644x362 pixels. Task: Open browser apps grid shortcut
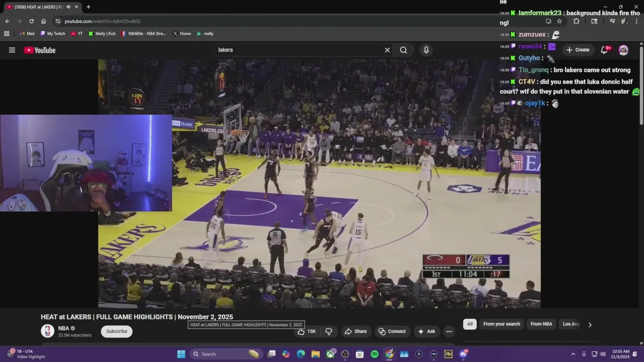tap(7, 34)
